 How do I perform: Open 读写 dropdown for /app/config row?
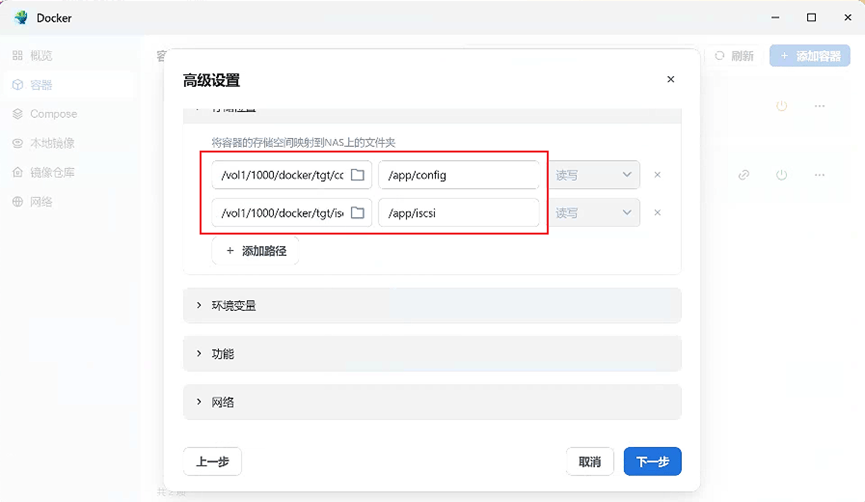click(x=594, y=175)
